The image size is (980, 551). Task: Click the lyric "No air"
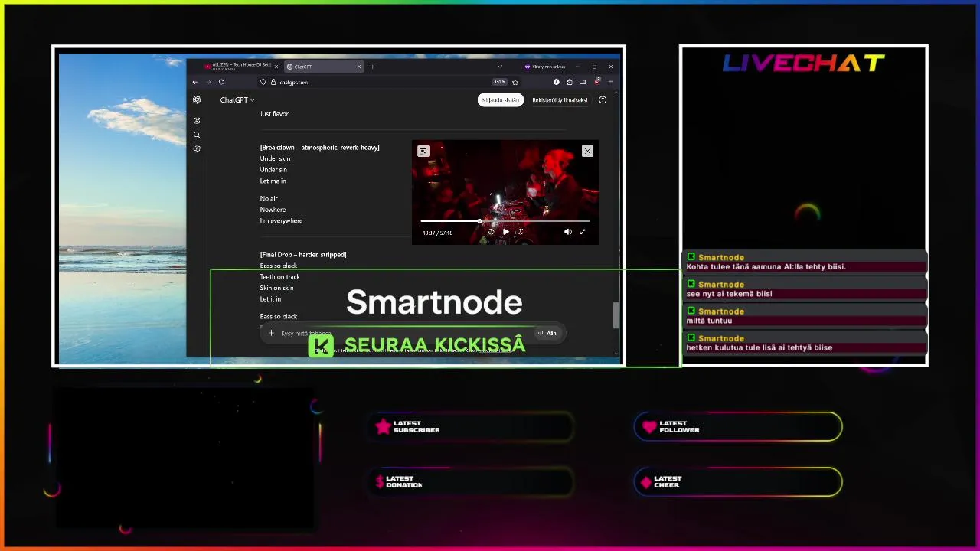point(269,198)
